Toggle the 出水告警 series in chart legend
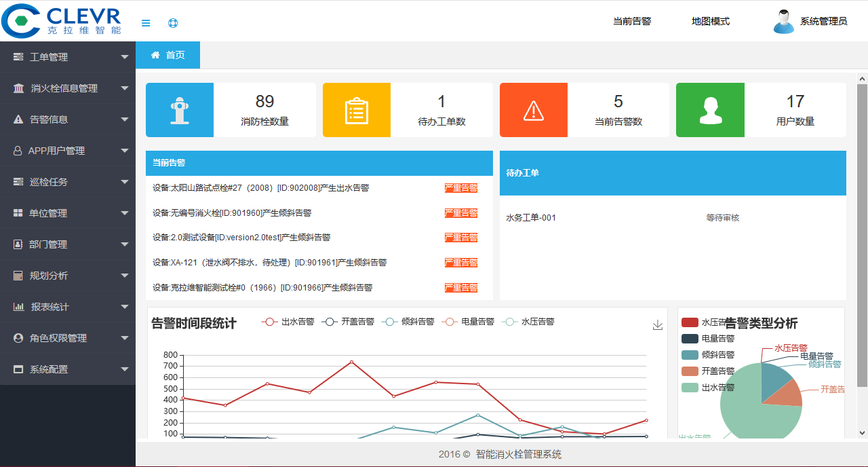868x467 pixels. pyautogui.click(x=288, y=322)
